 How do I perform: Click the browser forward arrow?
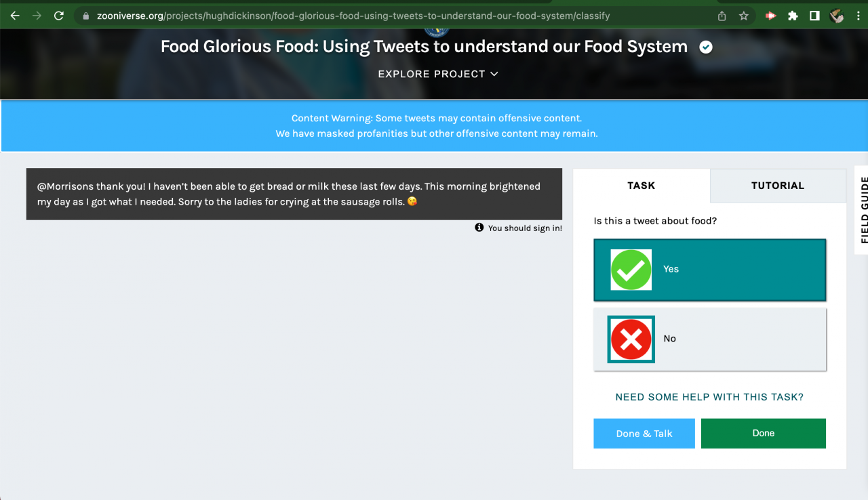point(37,16)
